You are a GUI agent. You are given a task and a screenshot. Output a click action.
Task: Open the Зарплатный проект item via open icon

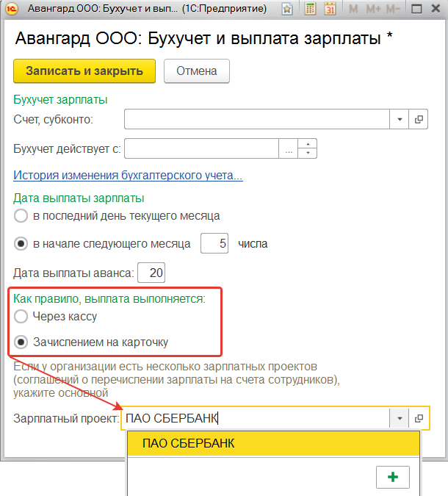tap(419, 418)
